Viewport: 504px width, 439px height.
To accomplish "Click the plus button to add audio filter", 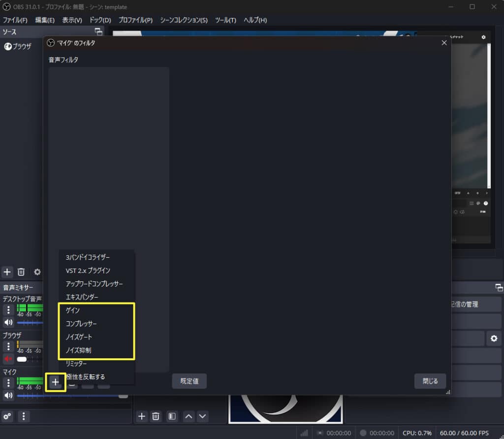I will 55,382.
